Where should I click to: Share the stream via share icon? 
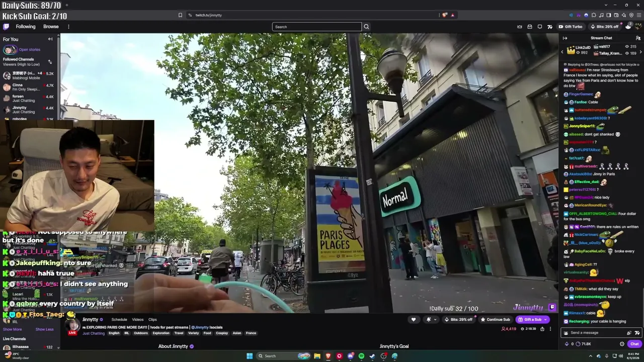click(x=542, y=329)
